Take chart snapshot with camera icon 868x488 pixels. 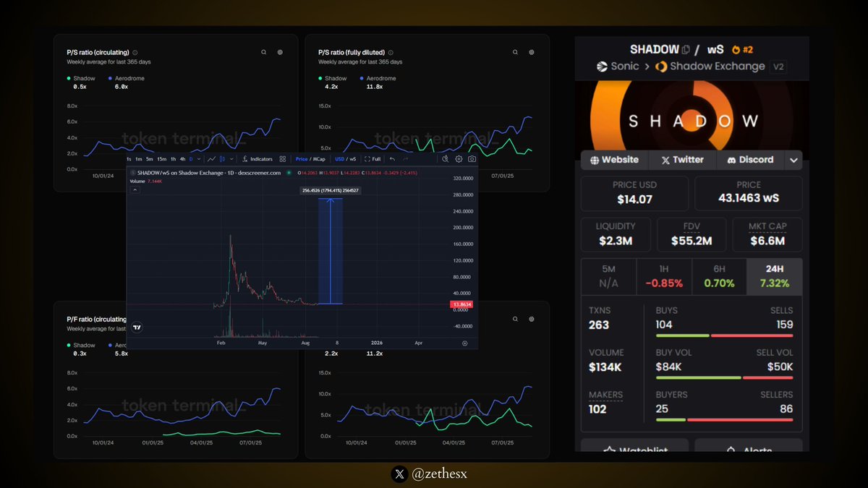pyautogui.click(x=472, y=159)
